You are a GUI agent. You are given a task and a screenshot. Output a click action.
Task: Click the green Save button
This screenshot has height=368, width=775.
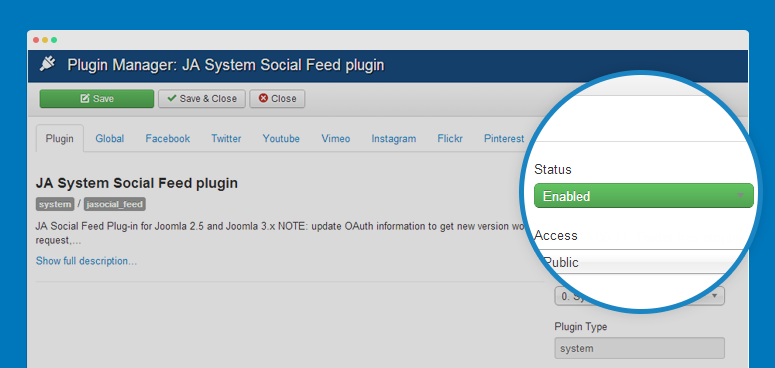[x=97, y=99]
